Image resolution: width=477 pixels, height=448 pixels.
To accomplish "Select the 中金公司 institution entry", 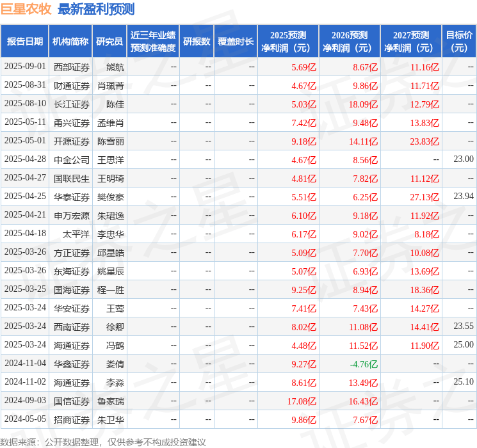I will point(72,160).
